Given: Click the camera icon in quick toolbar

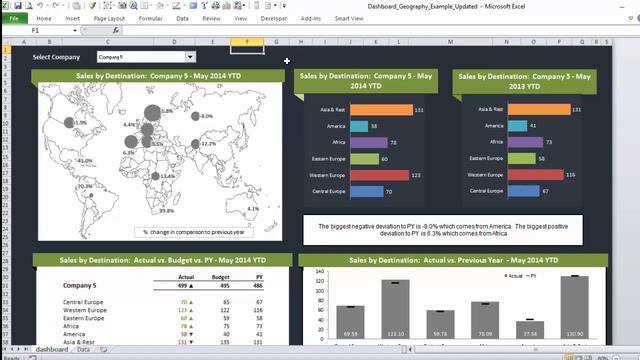Looking at the screenshot, I should 122,6.
